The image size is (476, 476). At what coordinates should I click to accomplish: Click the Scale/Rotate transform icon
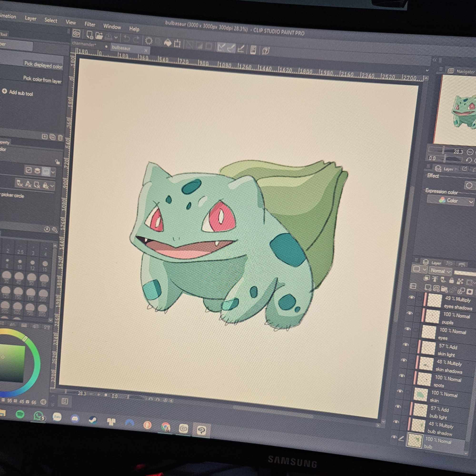[x=177, y=44]
